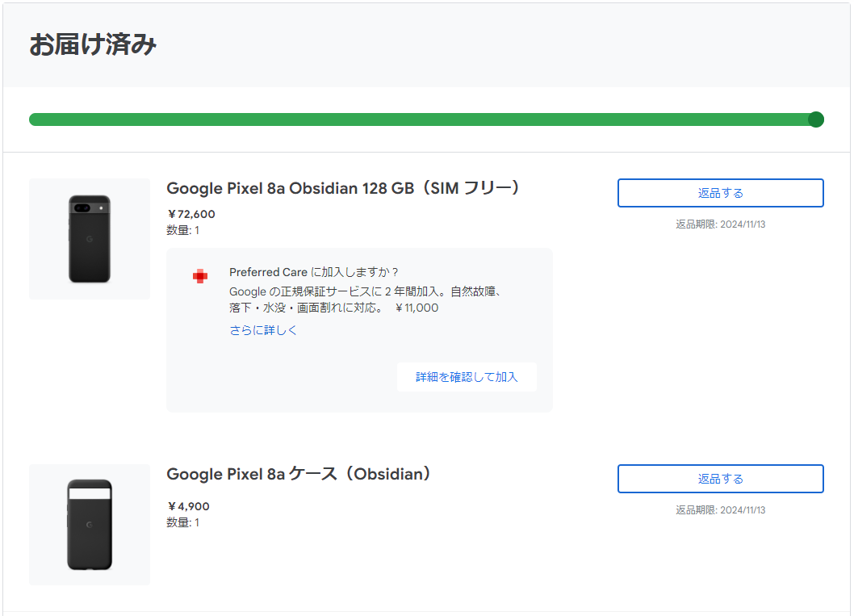Select 返品期限 date under phone's return button
This screenshot has width=854, height=616.
(x=720, y=224)
